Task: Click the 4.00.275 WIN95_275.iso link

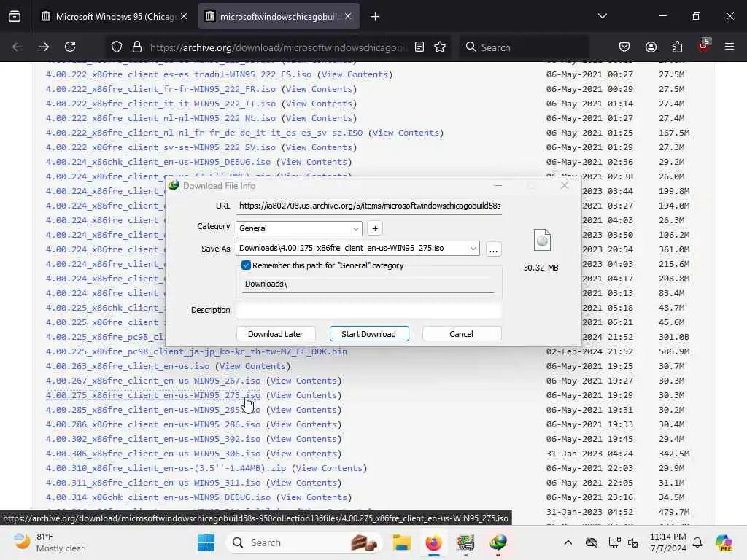Action: pyautogui.click(x=153, y=395)
